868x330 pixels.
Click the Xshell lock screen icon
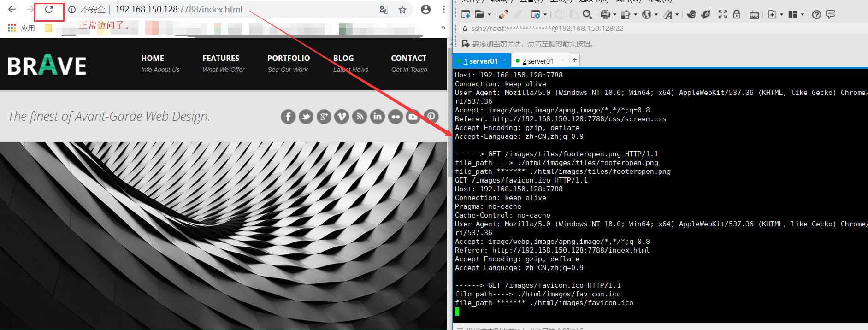coord(737,14)
